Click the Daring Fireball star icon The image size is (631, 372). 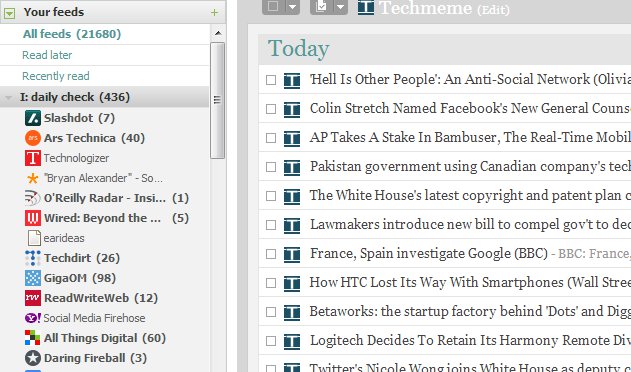tap(33, 358)
